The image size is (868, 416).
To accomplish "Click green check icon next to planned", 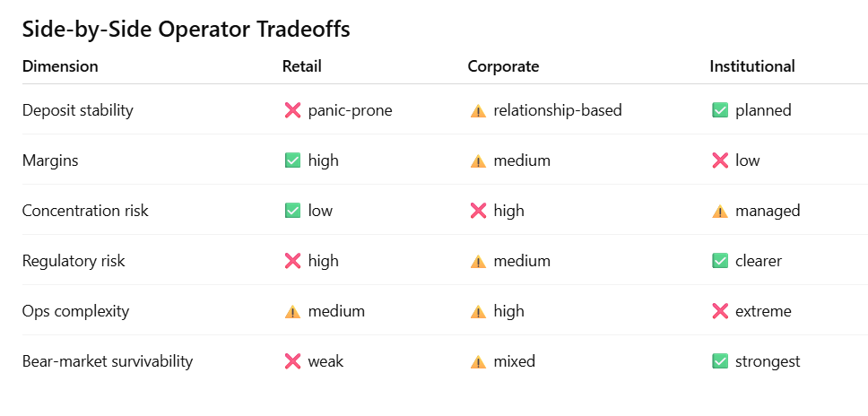I will coord(719,110).
